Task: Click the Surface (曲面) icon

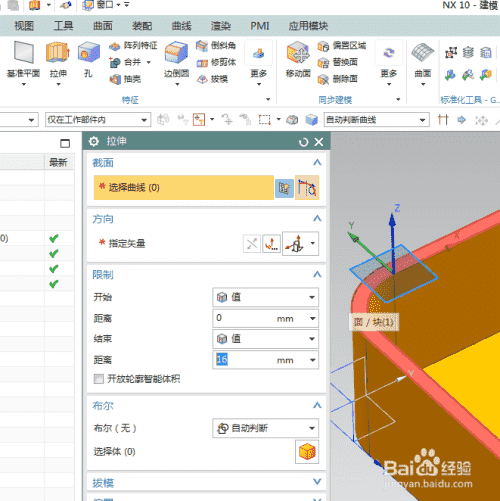Action: [423, 53]
